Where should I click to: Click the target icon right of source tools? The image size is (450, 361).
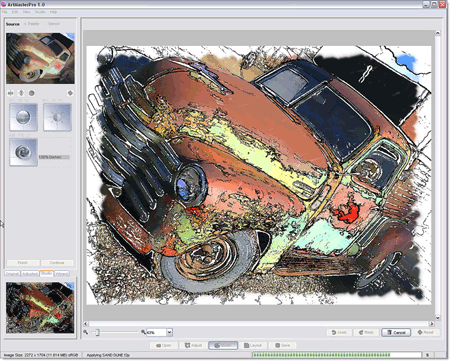(70, 93)
